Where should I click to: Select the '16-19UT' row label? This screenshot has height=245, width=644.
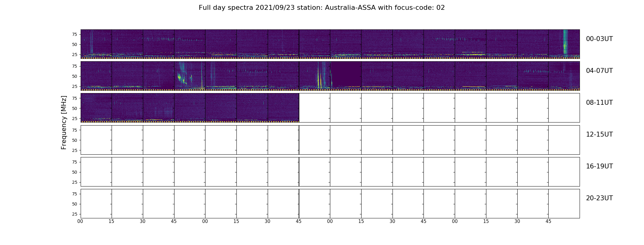coord(599,166)
